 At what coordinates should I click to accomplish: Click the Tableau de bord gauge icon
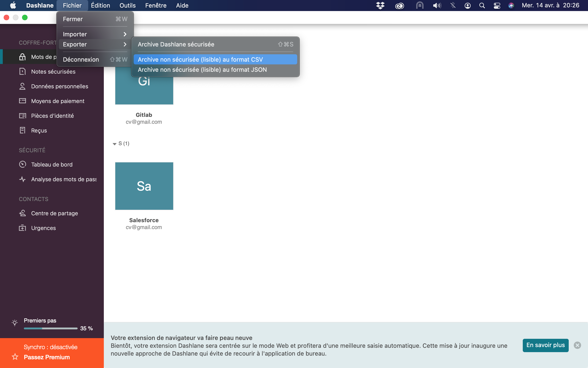coord(22,164)
